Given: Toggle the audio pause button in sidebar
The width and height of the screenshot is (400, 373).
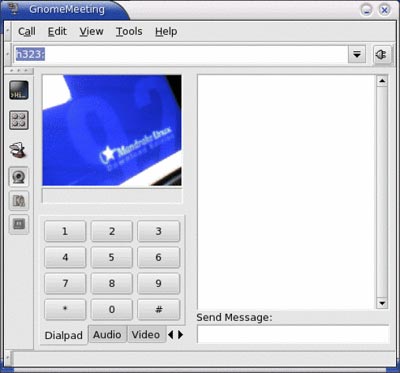Looking at the screenshot, I should 19,201.
